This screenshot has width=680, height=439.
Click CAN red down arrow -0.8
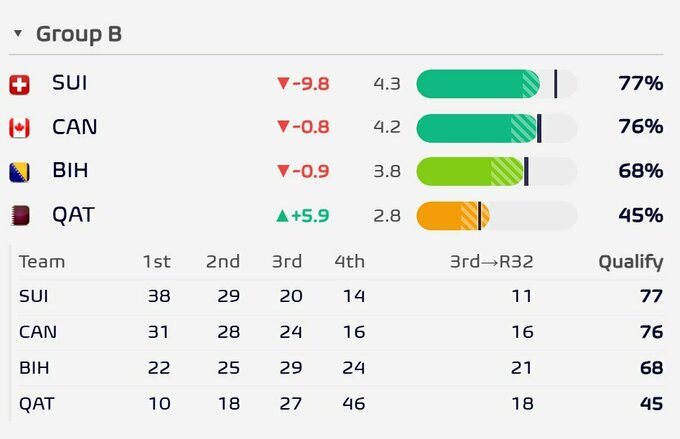pyautogui.click(x=303, y=127)
